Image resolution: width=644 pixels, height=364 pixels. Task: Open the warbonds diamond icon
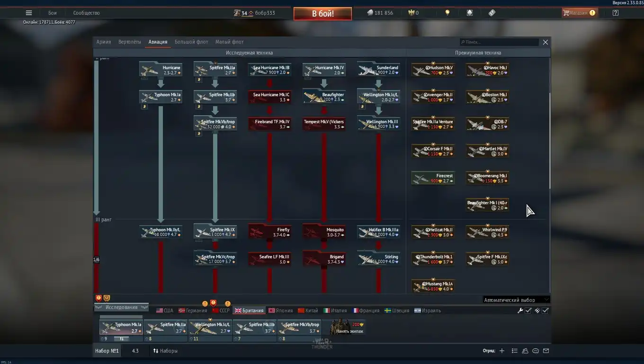click(x=470, y=13)
